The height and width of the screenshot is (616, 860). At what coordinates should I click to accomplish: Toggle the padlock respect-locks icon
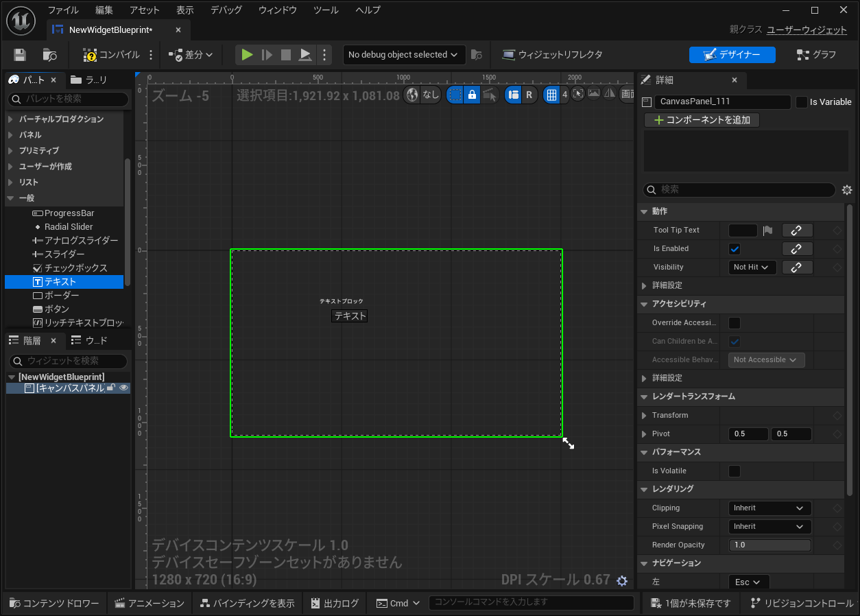pyautogui.click(x=471, y=95)
